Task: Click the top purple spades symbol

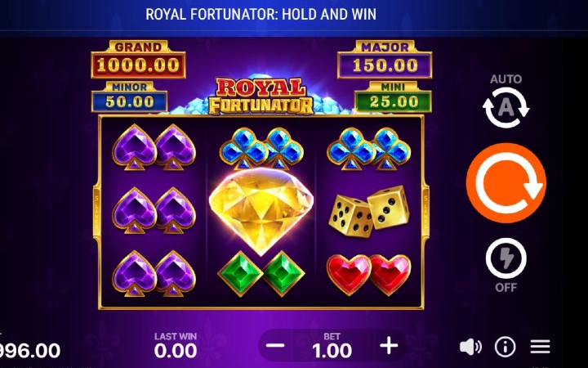Action: tap(154, 147)
